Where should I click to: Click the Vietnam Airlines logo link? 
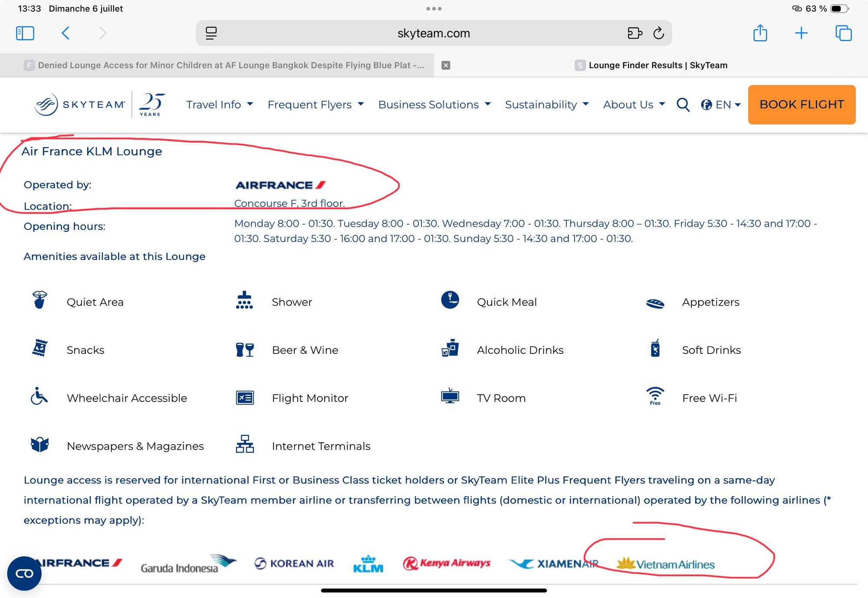[665, 564]
